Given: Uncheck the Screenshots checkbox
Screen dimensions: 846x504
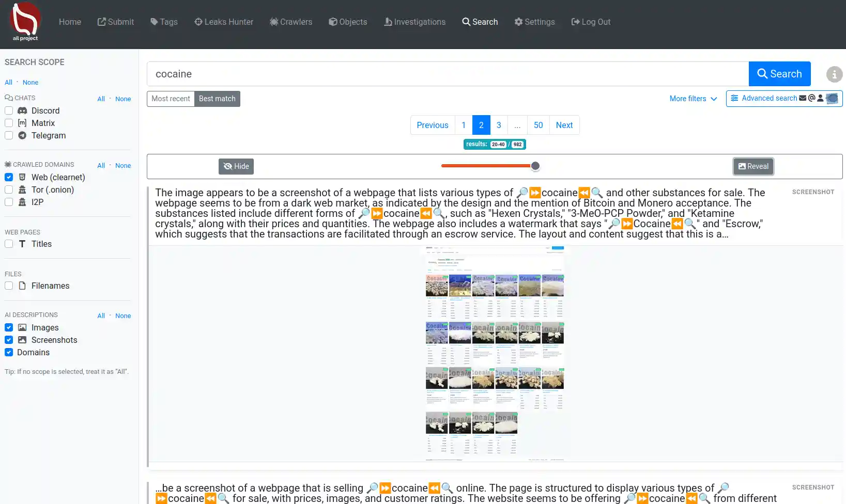Looking at the screenshot, I should click(9, 340).
